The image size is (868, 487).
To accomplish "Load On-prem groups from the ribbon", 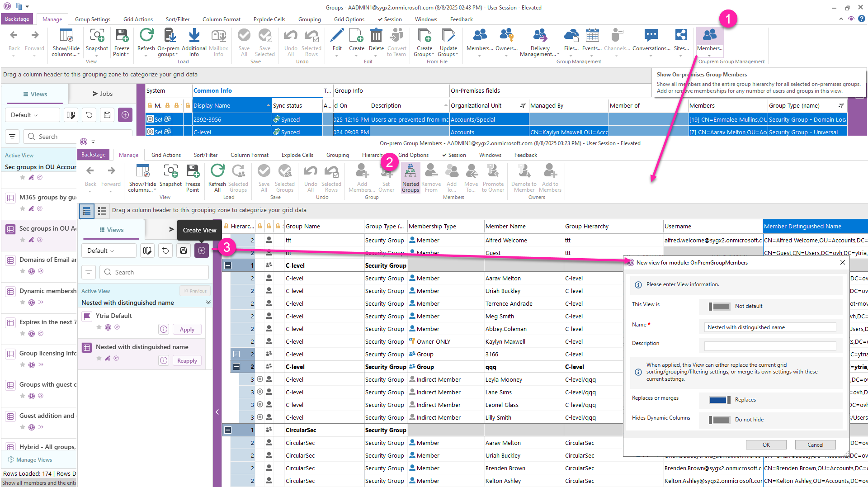I will point(168,42).
